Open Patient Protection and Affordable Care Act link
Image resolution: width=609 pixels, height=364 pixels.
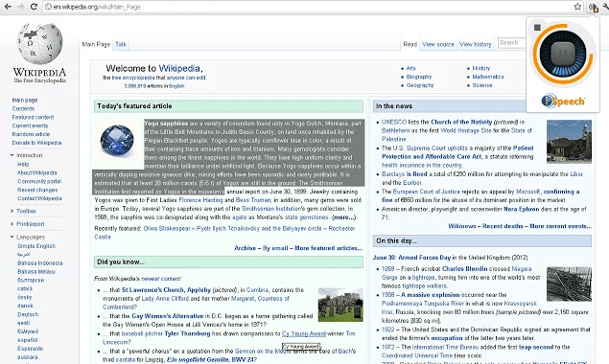coord(457,152)
